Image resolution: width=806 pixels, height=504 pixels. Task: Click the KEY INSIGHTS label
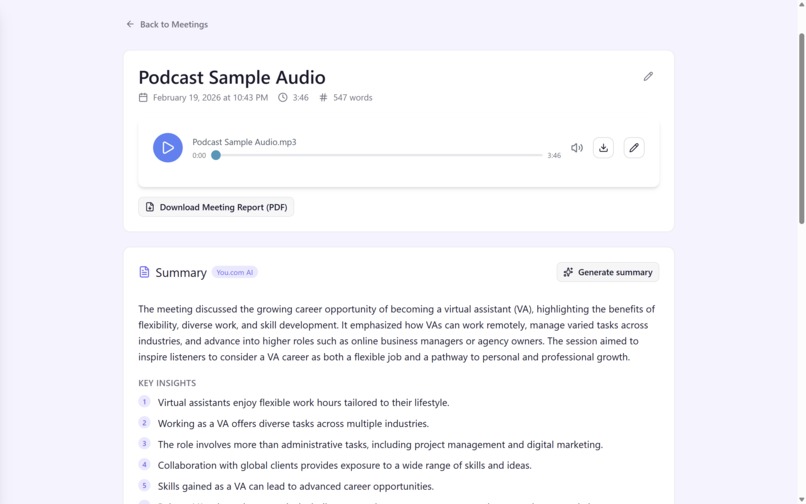(167, 383)
